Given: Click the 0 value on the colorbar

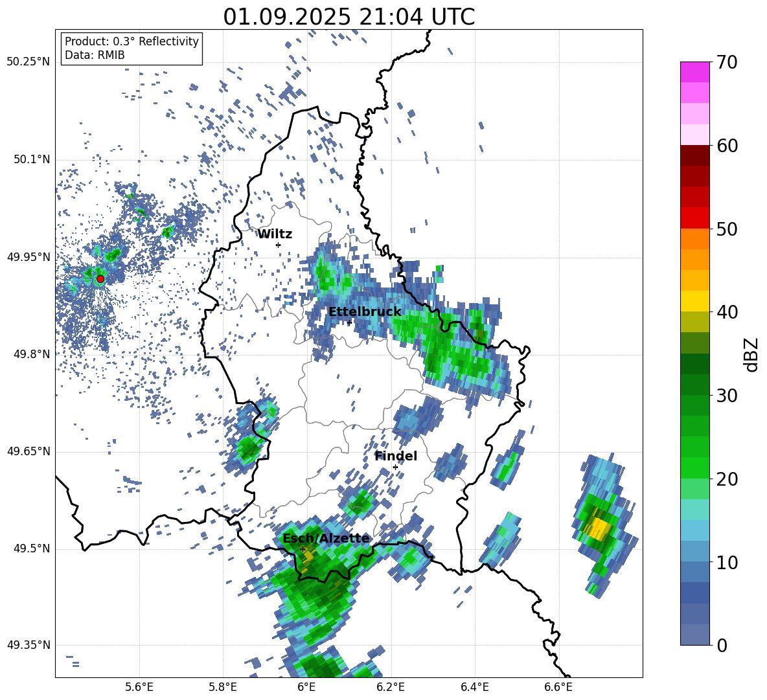Looking at the screenshot, I should pyautogui.click(x=722, y=645).
